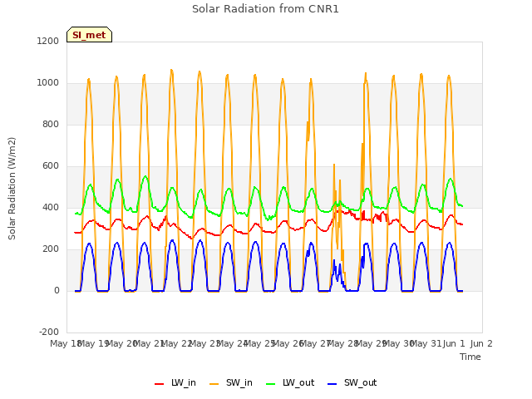The image size is (532, 399).
Task: Click the 1200 y-axis tick label
Action: (48, 41)
